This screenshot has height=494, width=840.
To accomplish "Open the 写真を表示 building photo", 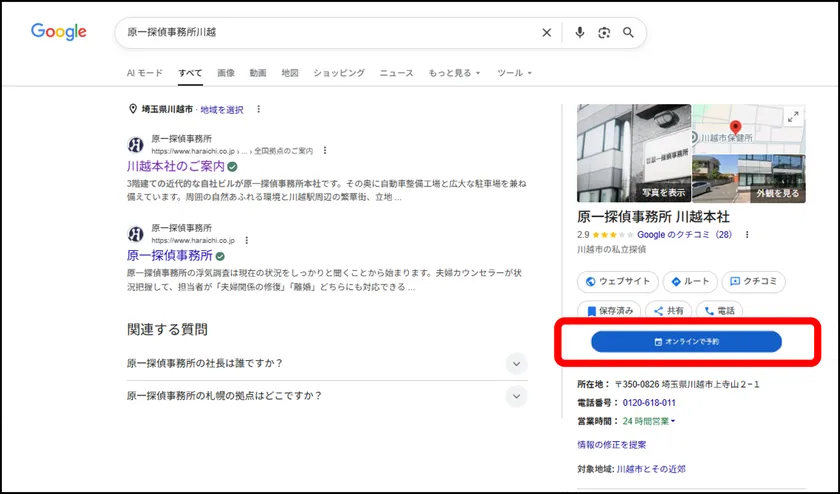I will click(634, 153).
